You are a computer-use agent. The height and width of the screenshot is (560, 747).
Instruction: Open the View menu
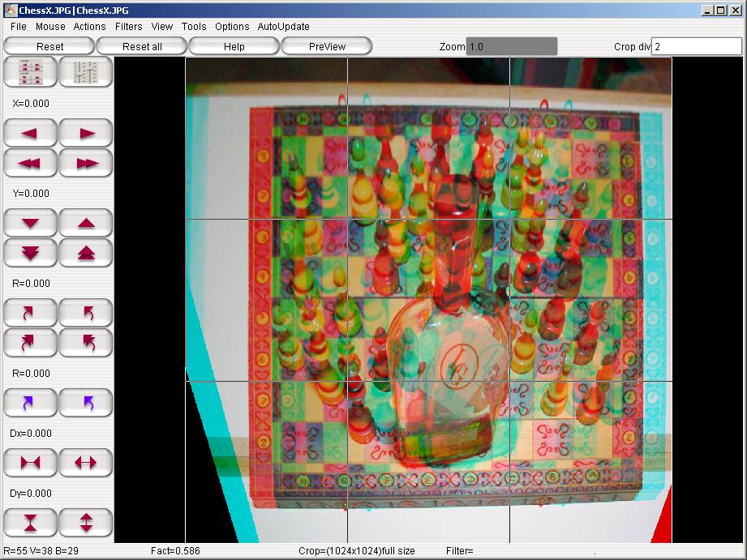pyautogui.click(x=162, y=27)
